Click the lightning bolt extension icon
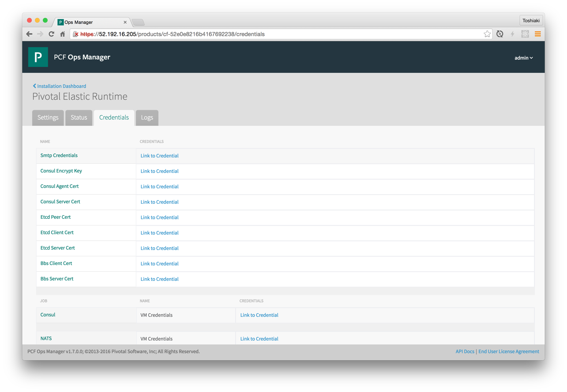The height and width of the screenshot is (392, 567). (x=512, y=34)
